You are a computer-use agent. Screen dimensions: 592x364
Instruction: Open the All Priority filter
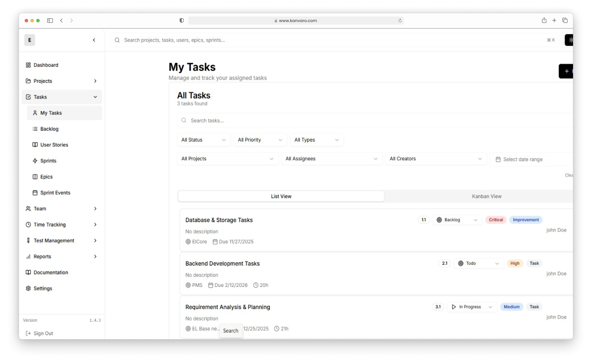(260, 140)
